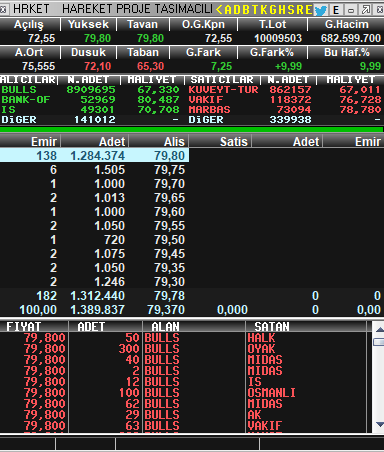Click the G.Fark% value +9,99
This screenshot has height=452, width=384.
288,66
